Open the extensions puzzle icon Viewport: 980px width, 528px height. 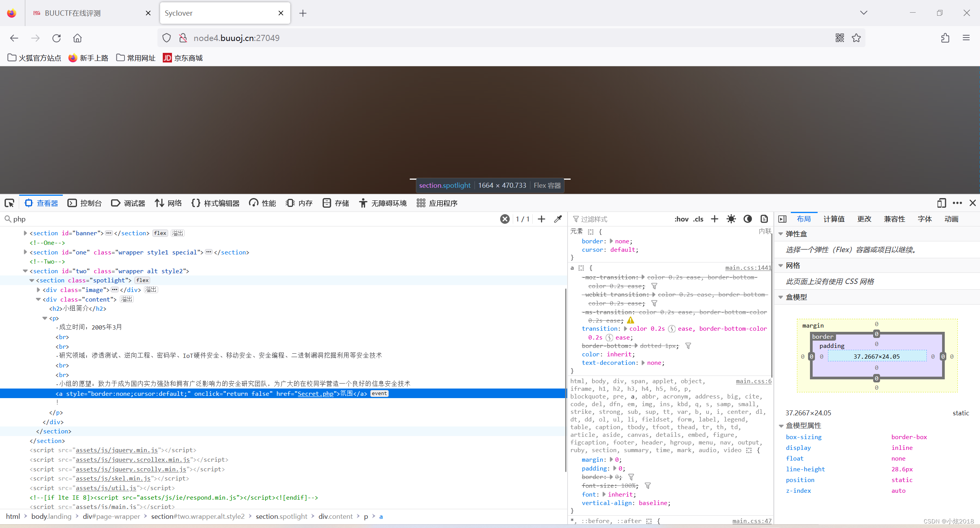945,38
